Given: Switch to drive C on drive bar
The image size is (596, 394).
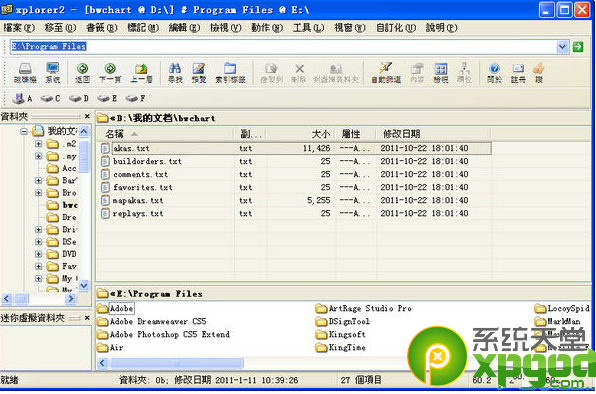Looking at the screenshot, I should click(51, 98).
